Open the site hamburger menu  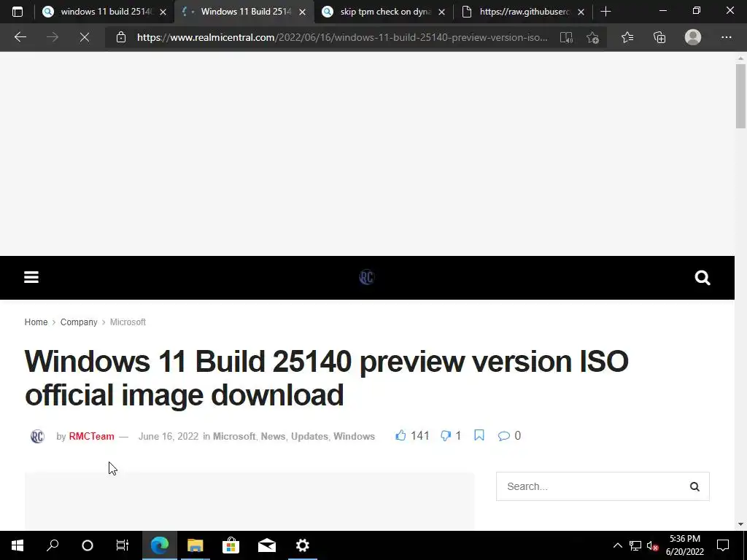pos(31,277)
